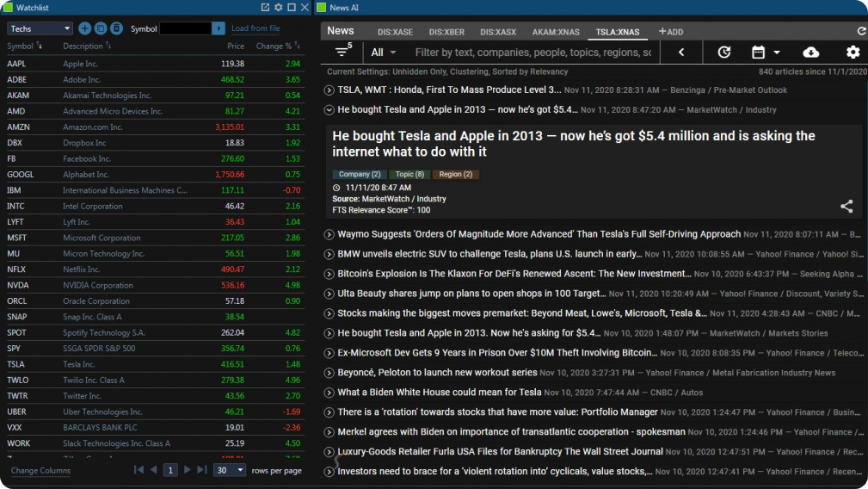Open the All filter type dropdown

tap(384, 53)
